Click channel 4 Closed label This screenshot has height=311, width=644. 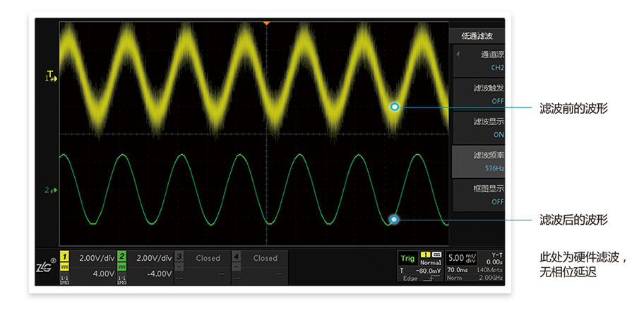point(265,259)
